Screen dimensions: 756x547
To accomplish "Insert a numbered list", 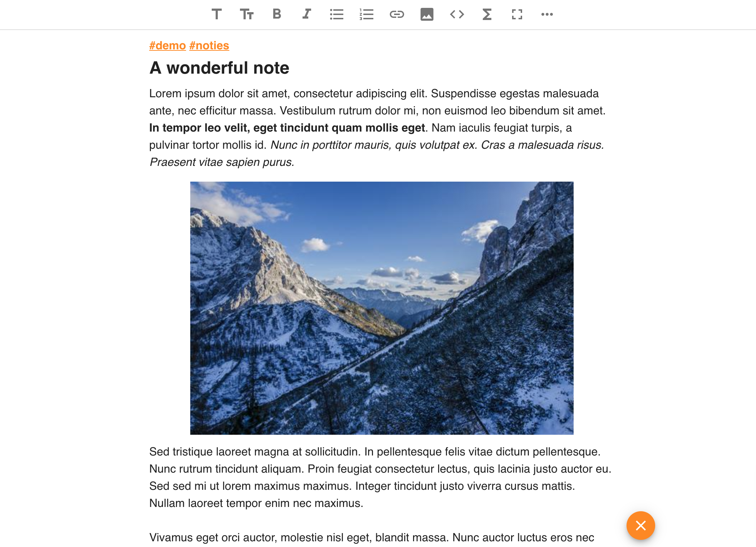I will (x=367, y=14).
